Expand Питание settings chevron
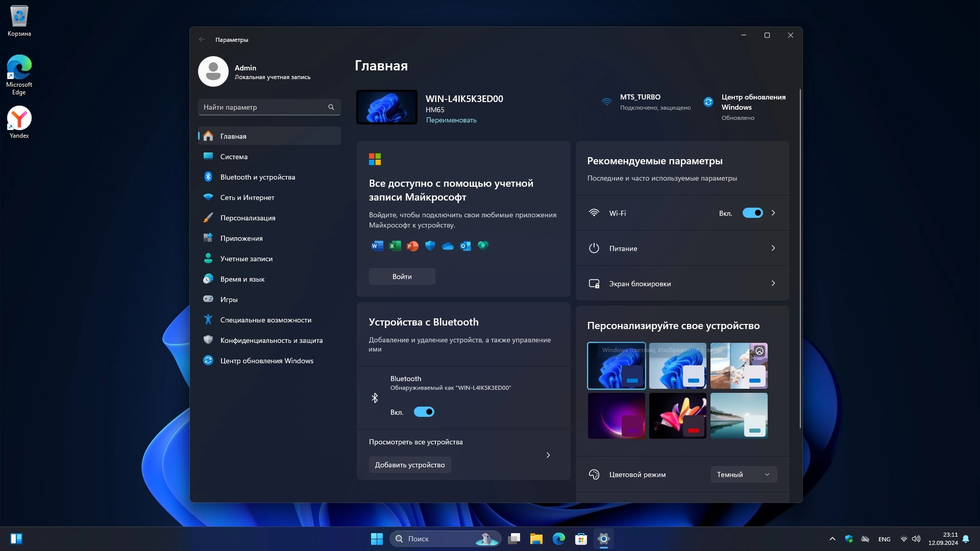 (x=773, y=248)
